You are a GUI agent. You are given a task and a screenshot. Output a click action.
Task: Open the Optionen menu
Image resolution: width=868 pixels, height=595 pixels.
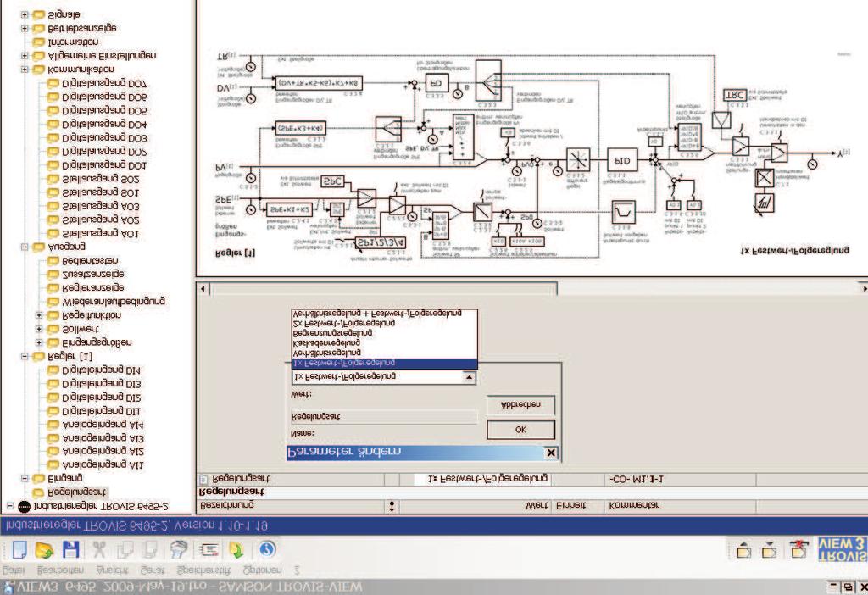(263, 570)
